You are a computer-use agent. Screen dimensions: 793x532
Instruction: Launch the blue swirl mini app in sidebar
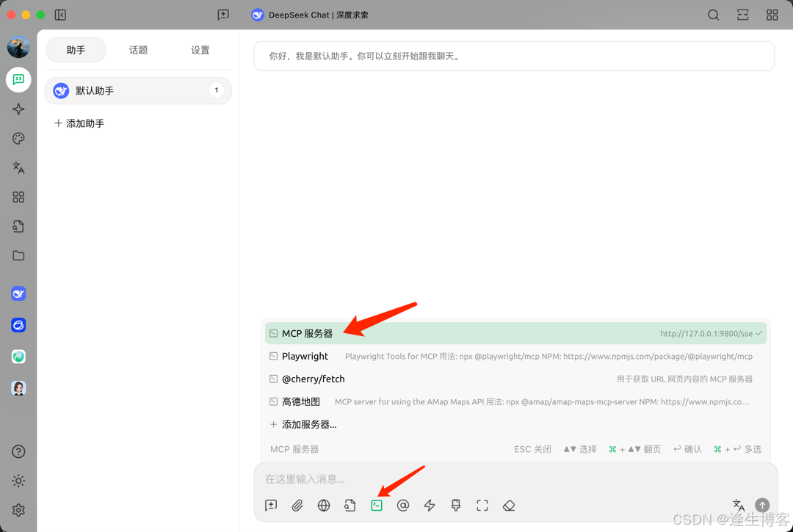(18, 325)
